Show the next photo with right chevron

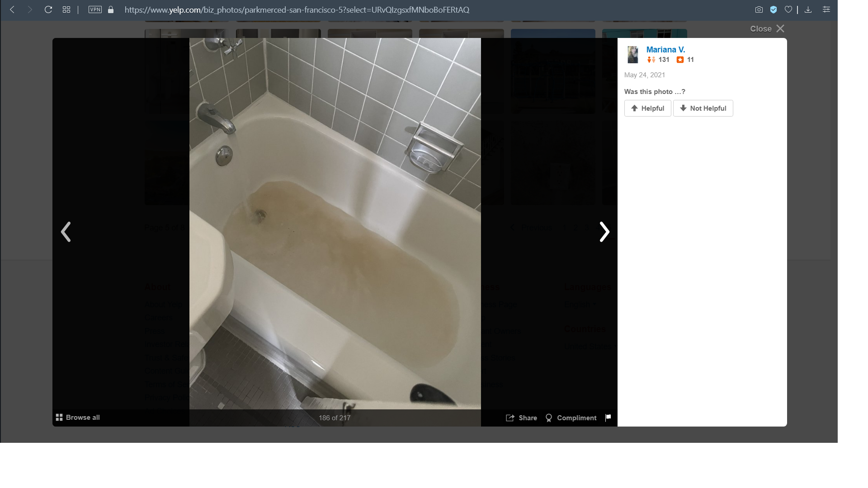tap(604, 232)
